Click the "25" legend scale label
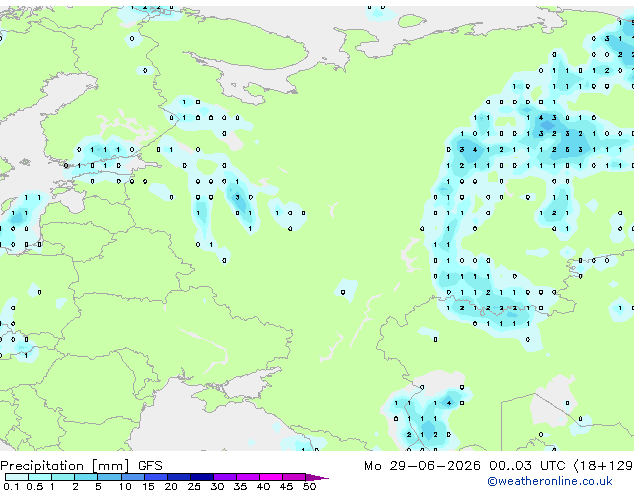The image size is (634, 490). (x=194, y=486)
